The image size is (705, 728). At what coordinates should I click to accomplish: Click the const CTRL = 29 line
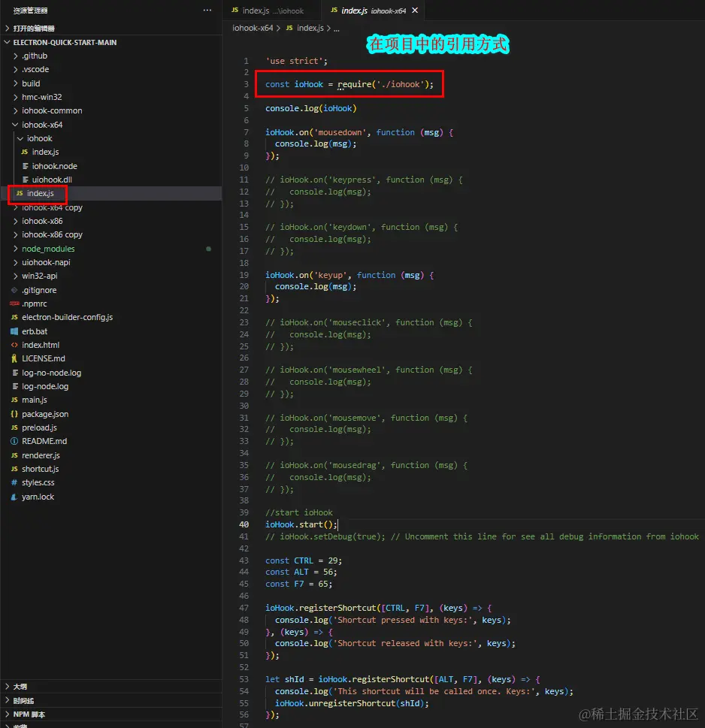click(304, 560)
